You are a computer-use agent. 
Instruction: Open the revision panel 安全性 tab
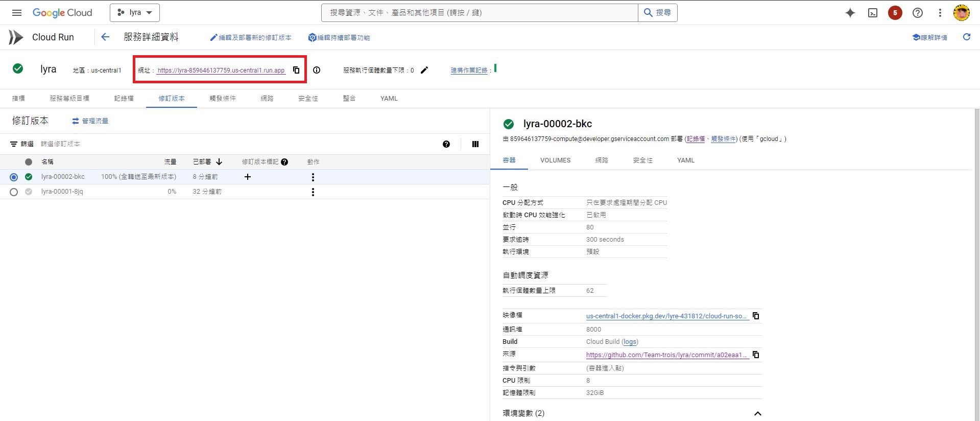643,160
